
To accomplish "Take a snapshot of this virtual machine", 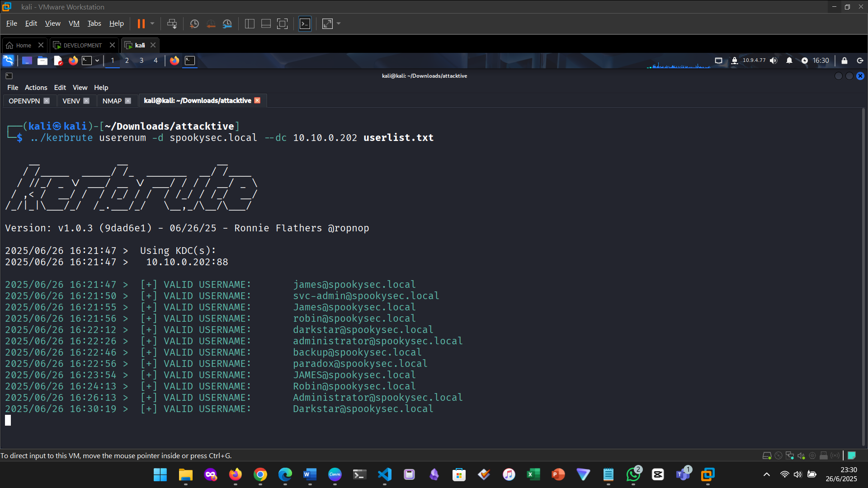I will click(x=194, y=23).
